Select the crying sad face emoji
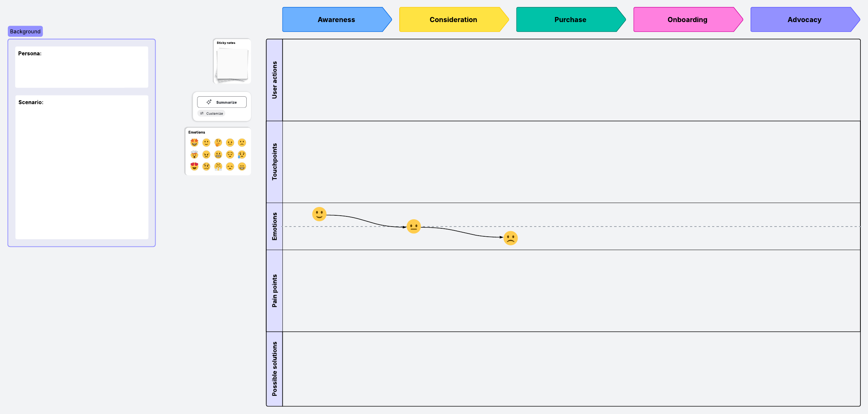Viewport: 868px width, 414px height. click(242, 155)
